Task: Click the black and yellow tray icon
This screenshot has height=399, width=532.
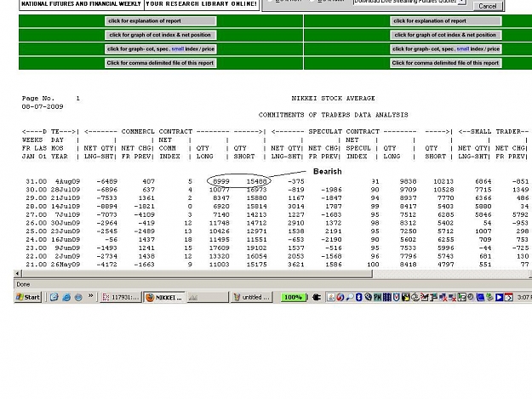Action: click(406, 297)
